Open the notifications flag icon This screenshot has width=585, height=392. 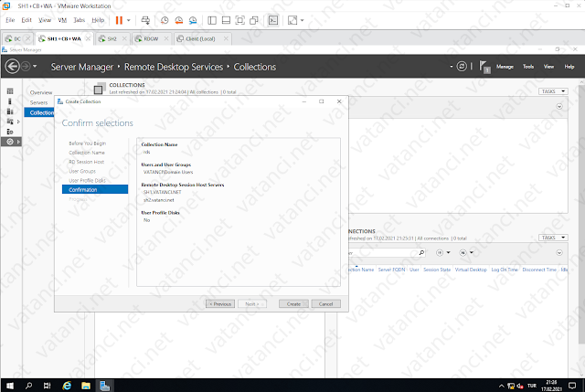pyautogui.click(x=484, y=67)
